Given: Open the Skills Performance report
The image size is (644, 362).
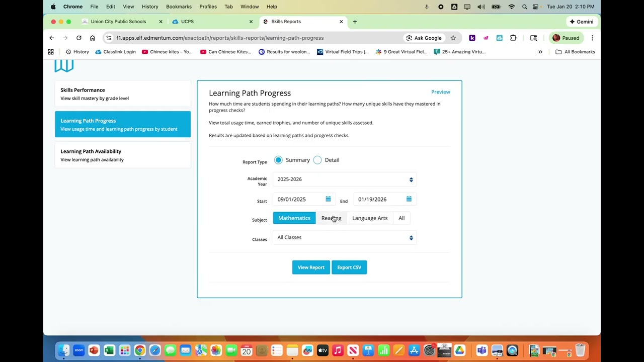Looking at the screenshot, I should click(x=123, y=94).
